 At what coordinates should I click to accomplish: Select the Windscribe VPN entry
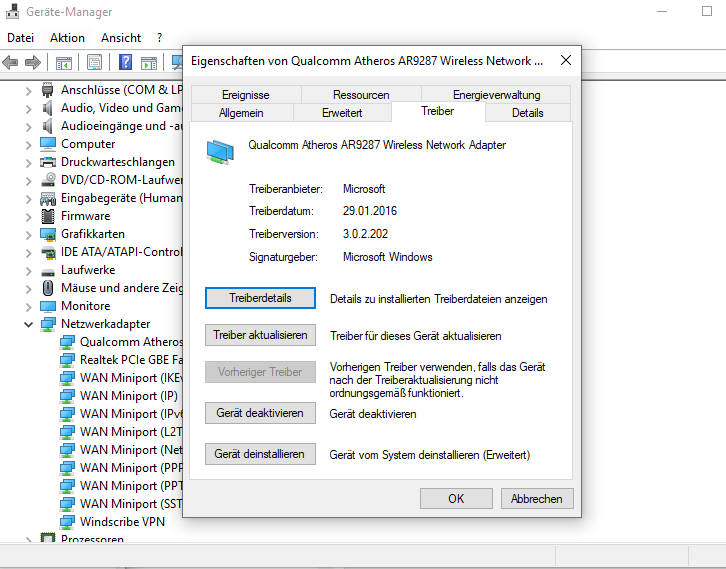coord(122,522)
